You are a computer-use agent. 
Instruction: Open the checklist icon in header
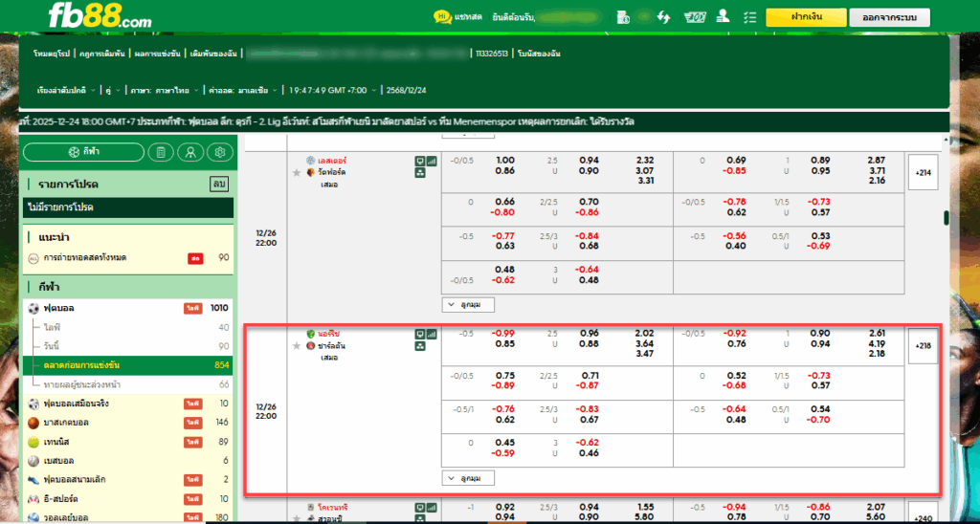750,17
